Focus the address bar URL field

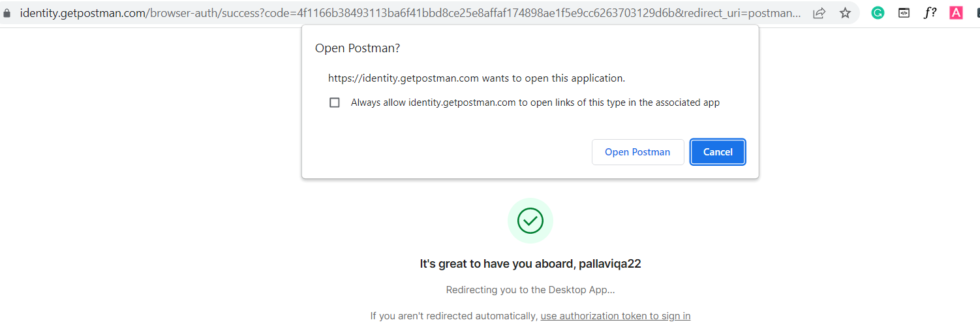click(410, 12)
